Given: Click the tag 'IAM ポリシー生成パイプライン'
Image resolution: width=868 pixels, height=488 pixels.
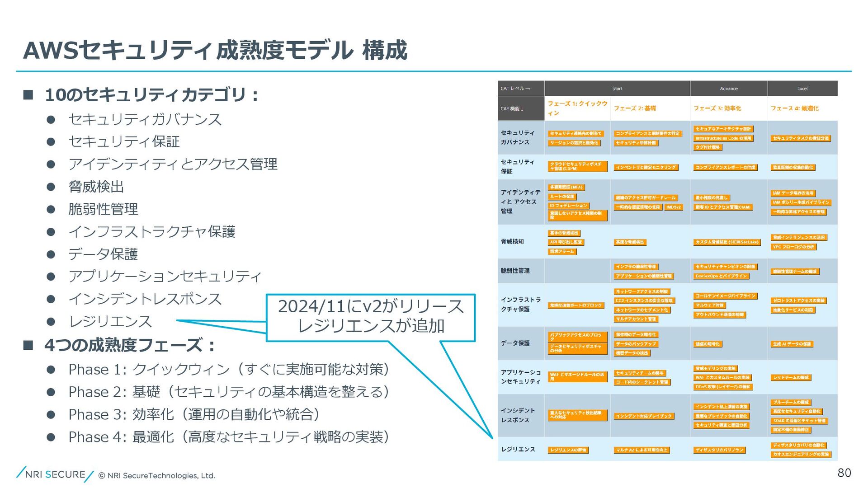Looking at the screenshot, I should point(801,202).
